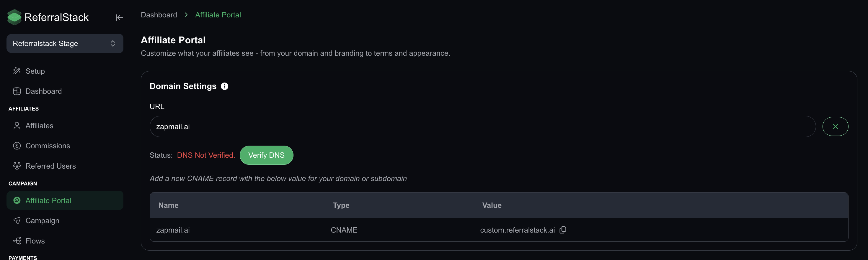Follow the Dashboard breadcrumb link
868x260 pixels.
point(159,15)
